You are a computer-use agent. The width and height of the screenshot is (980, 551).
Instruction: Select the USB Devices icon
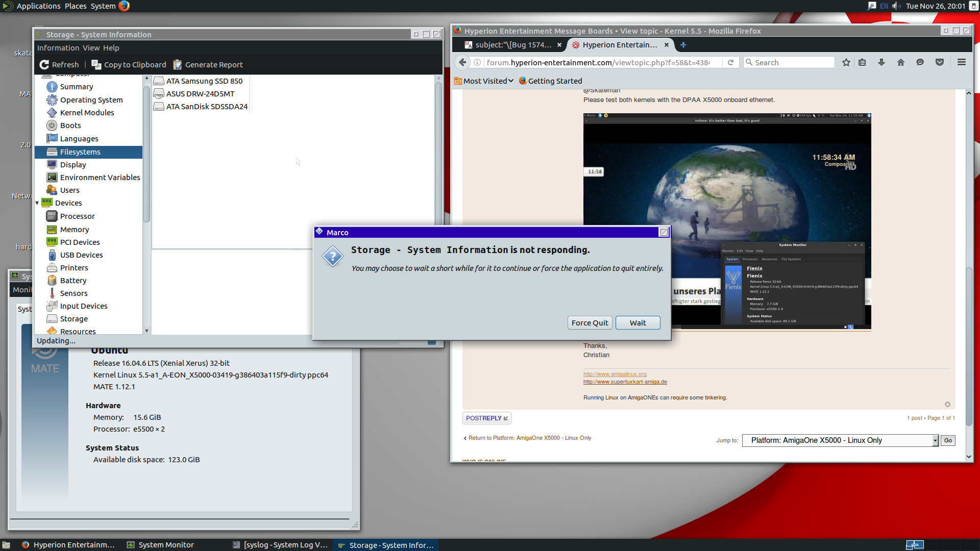click(52, 255)
